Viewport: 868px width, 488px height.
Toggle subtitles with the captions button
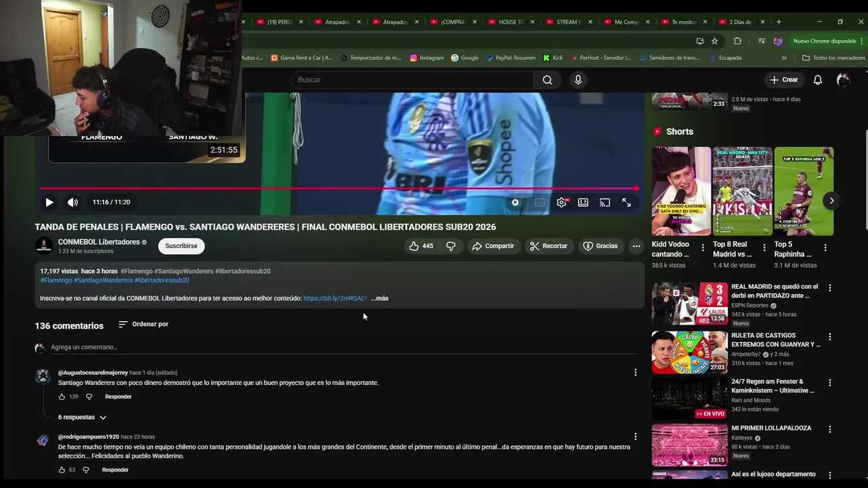[540, 202]
